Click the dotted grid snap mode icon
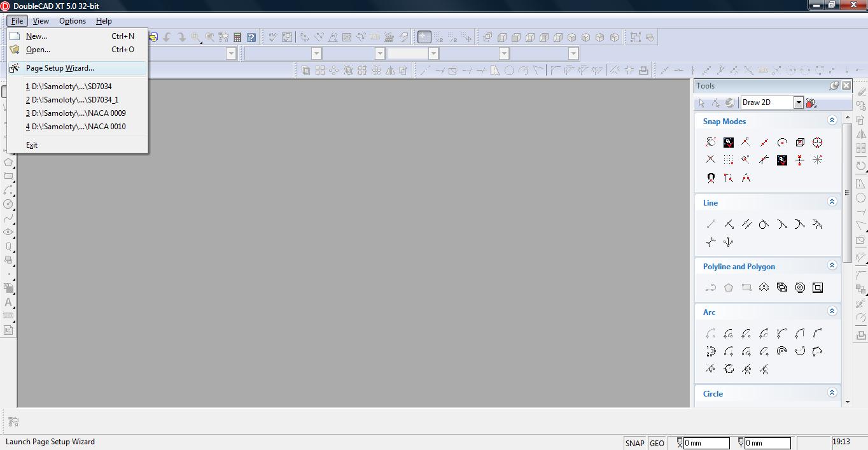 pos(729,160)
